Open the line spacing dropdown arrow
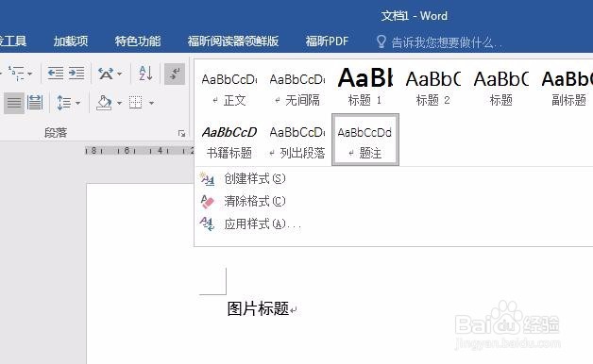Viewport: 593px width, 364px height. (78, 103)
